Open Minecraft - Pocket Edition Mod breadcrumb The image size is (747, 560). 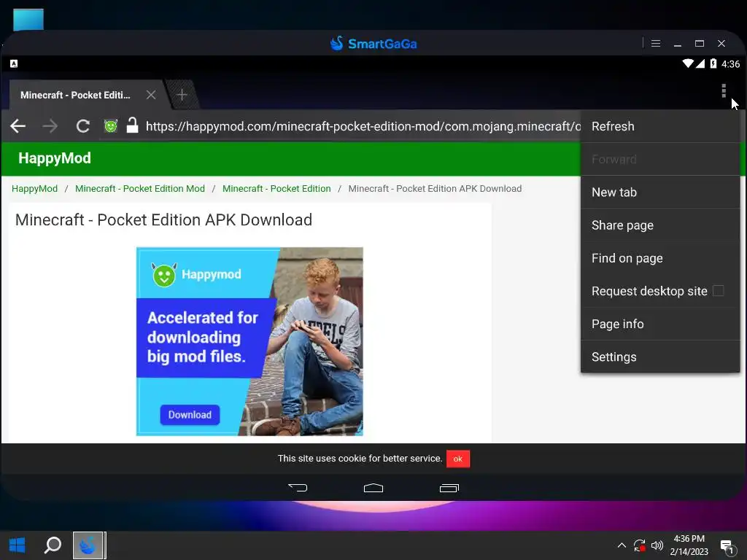(x=140, y=189)
